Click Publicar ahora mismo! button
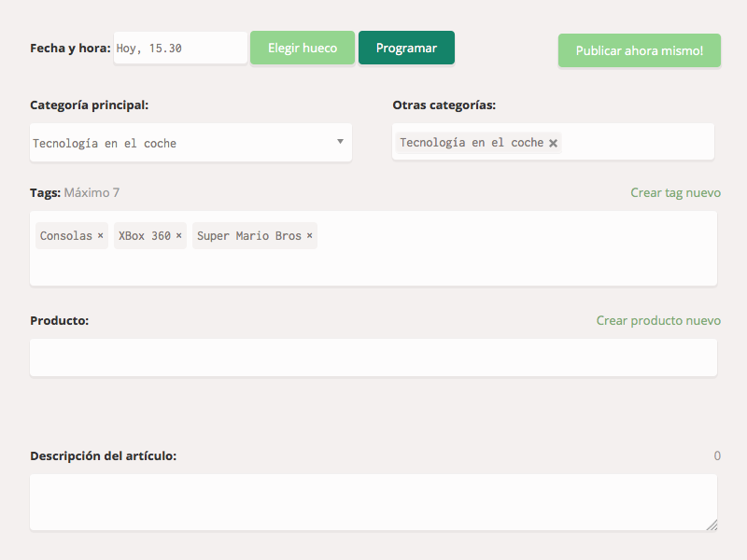The height and width of the screenshot is (560, 747). click(640, 50)
